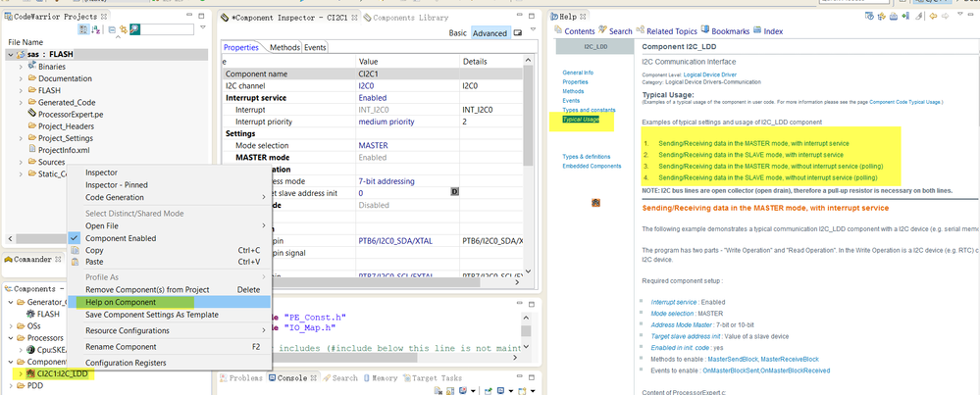Open the Projects panel view menu arrow
Screen dimensions: 980x395
coord(203,28)
